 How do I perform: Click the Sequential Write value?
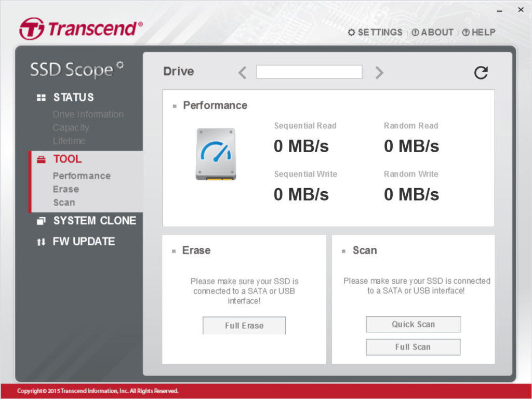(301, 194)
